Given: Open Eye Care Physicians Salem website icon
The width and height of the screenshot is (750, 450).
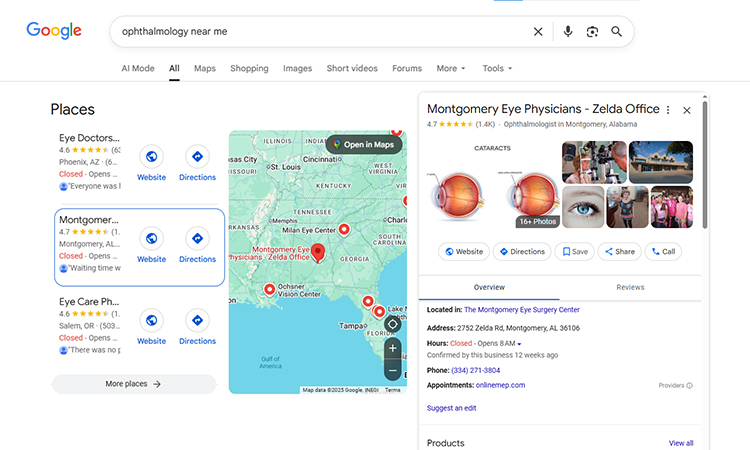Looking at the screenshot, I should pos(152,320).
